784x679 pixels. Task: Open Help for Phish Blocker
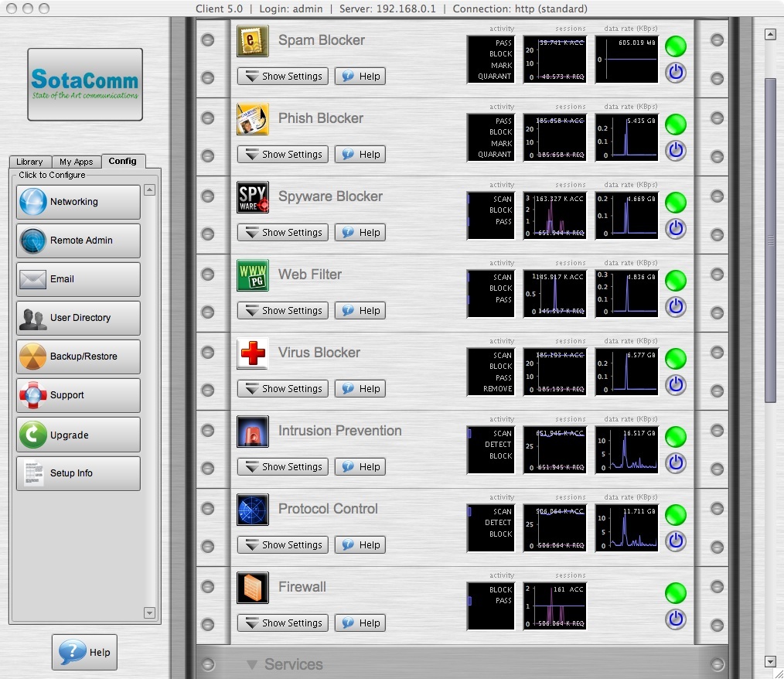tap(360, 155)
